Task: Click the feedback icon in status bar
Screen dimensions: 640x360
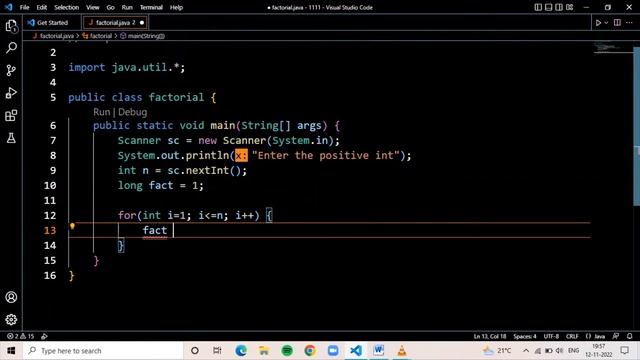Action: pos(616,336)
